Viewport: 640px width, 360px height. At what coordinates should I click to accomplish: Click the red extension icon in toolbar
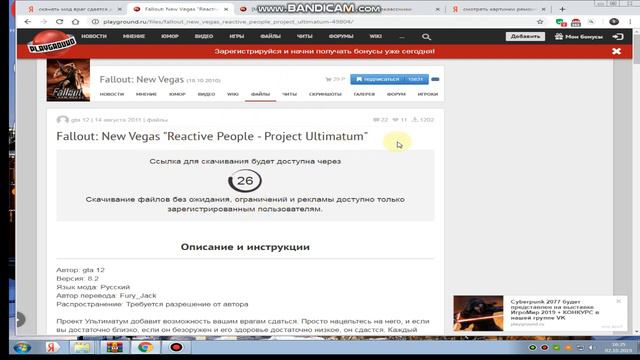point(576,22)
